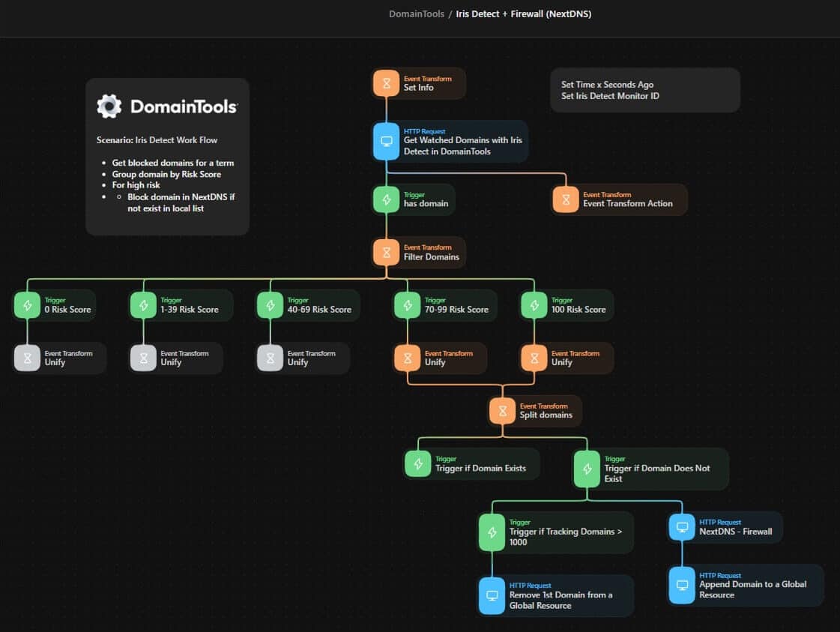
Task: Click Block domain in NextDNS note text
Action: [181, 202]
